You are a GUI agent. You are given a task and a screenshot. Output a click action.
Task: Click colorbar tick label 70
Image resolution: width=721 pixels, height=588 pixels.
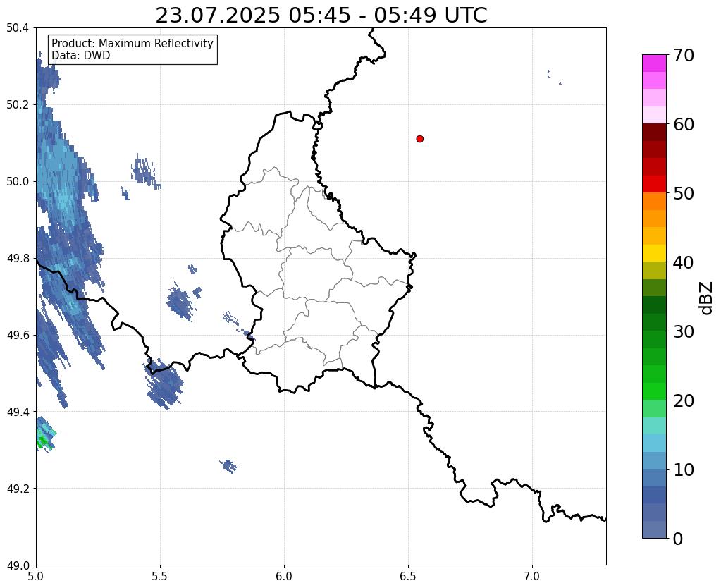684,55
